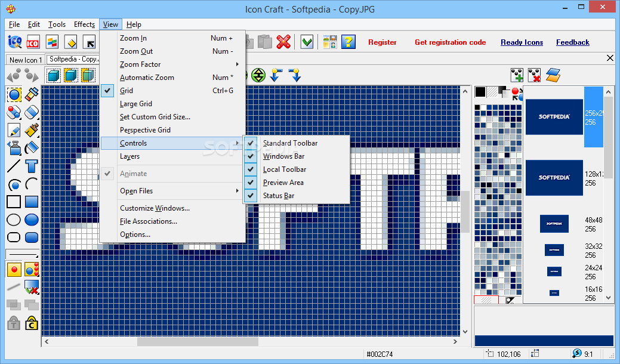Viewport: 620px width, 364px height.
Task: Click the canvas horizontal scrollbar thumb
Action: click(198, 341)
